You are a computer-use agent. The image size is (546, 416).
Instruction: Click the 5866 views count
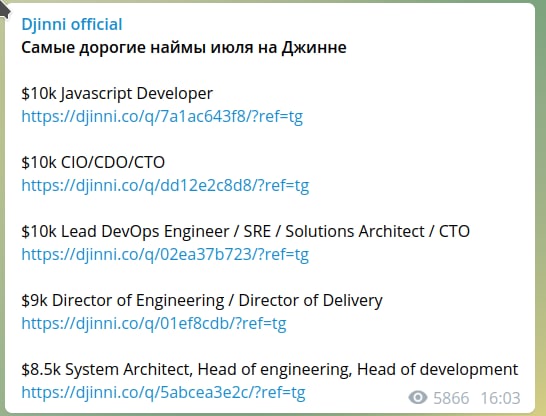coord(451,398)
